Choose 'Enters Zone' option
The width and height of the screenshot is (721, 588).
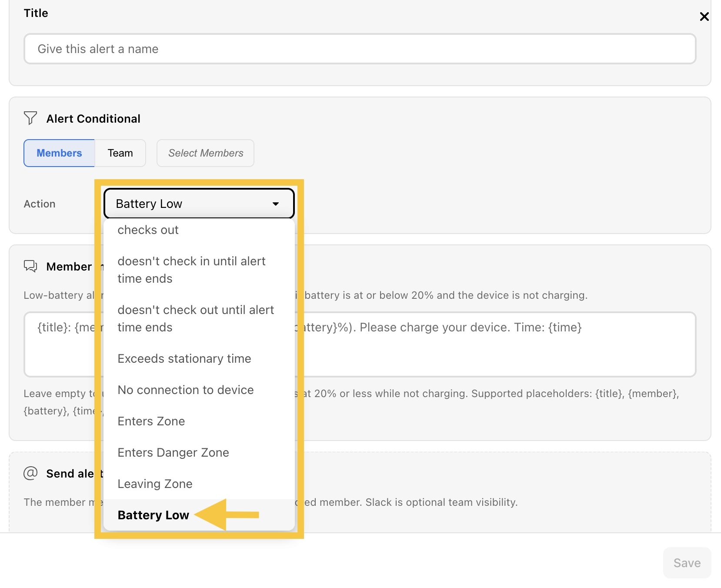[199, 421]
